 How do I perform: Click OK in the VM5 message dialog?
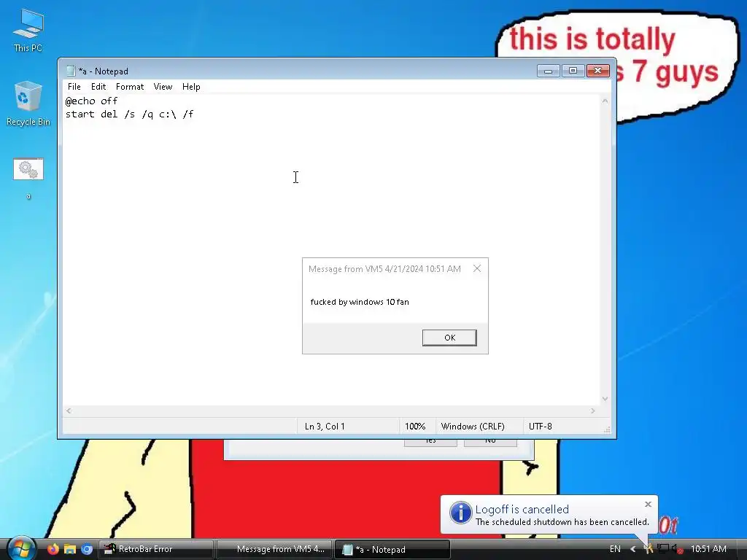coord(449,338)
